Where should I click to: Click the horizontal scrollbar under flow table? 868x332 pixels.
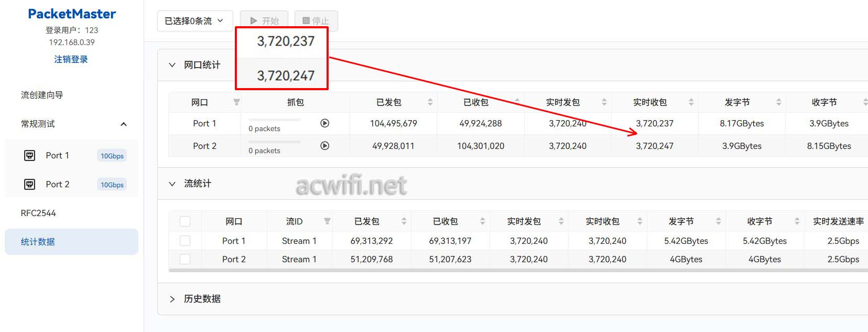[472, 271]
